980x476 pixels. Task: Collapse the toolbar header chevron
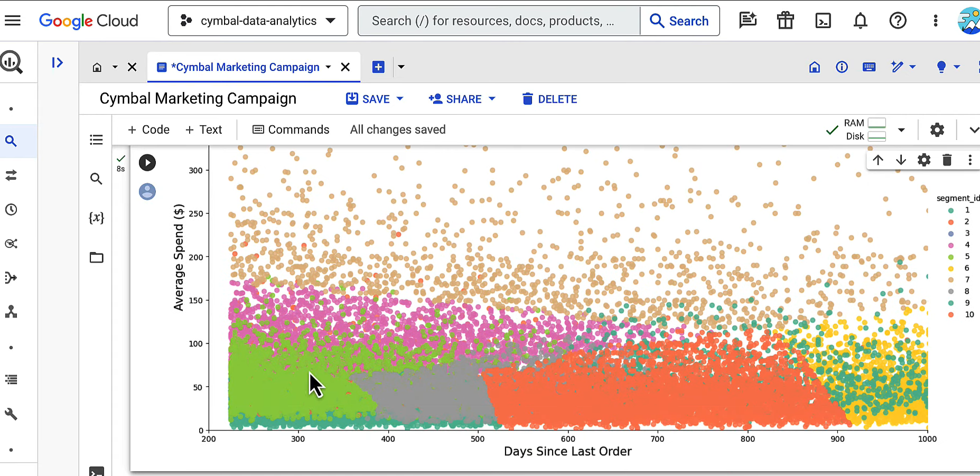(x=974, y=130)
